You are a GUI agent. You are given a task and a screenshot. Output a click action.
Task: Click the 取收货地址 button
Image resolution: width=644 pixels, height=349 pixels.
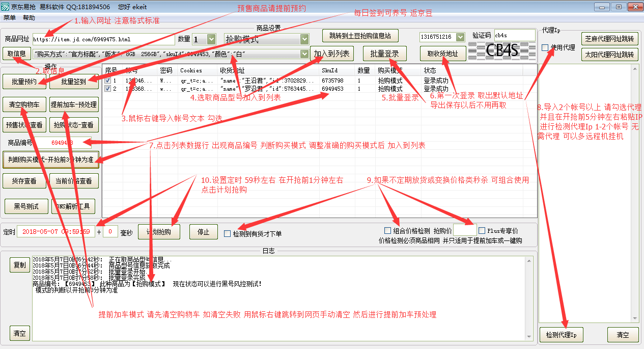[x=442, y=53]
